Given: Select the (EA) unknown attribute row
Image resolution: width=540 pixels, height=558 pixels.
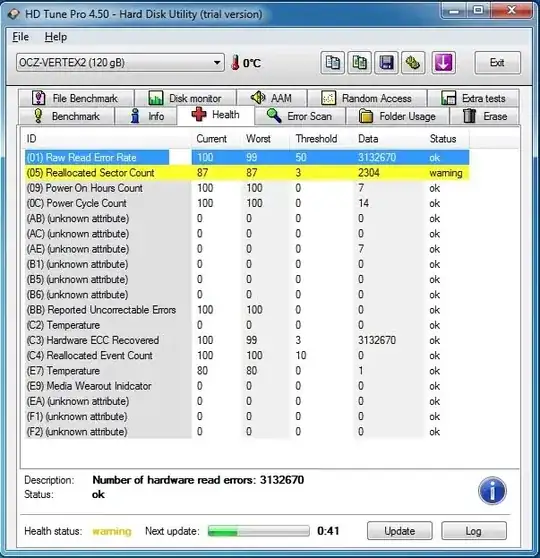Looking at the screenshot, I should 247,401.
